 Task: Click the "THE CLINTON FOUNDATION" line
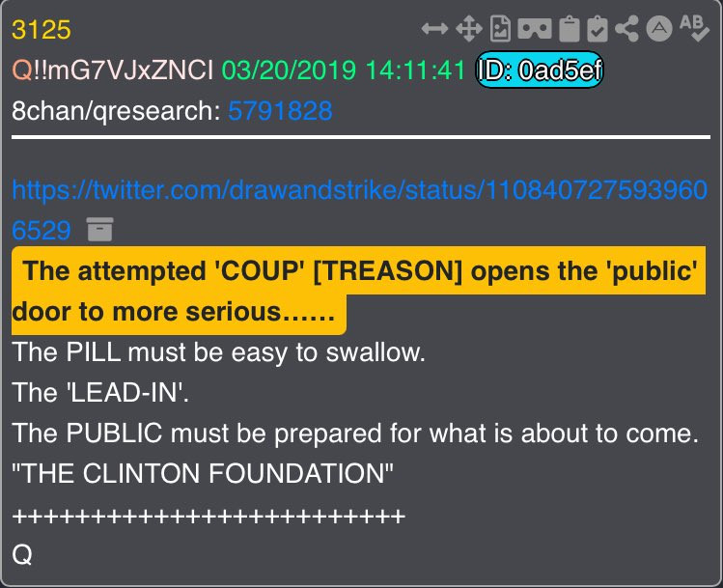(x=203, y=473)
